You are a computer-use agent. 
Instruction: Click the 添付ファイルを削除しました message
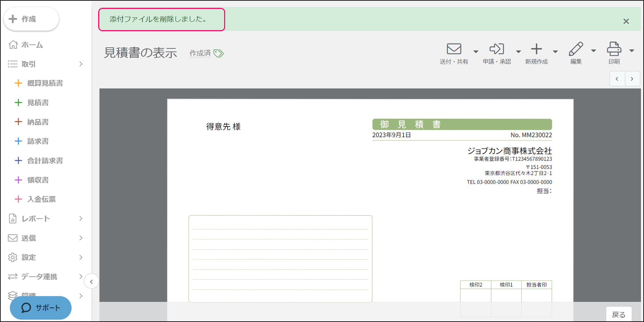(x=158, y=19)
